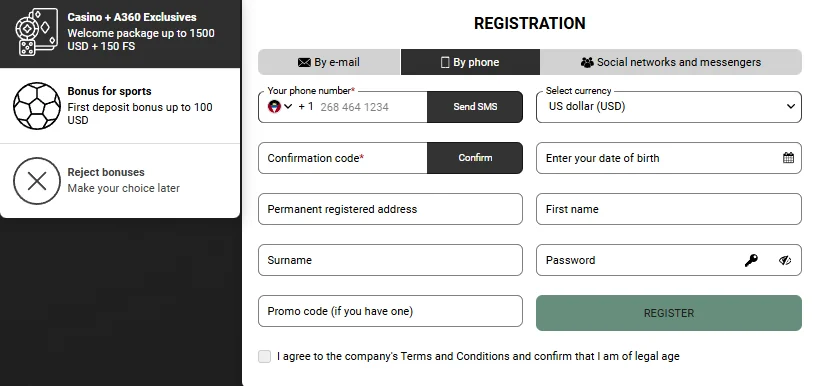
Task: Click the country flag icon in phone field
Action: (274, 107)
